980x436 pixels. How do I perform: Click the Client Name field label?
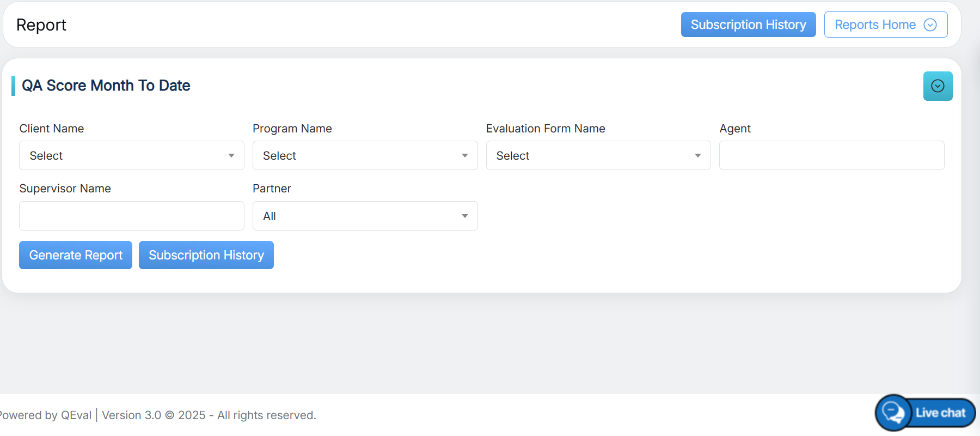[52, 129]
